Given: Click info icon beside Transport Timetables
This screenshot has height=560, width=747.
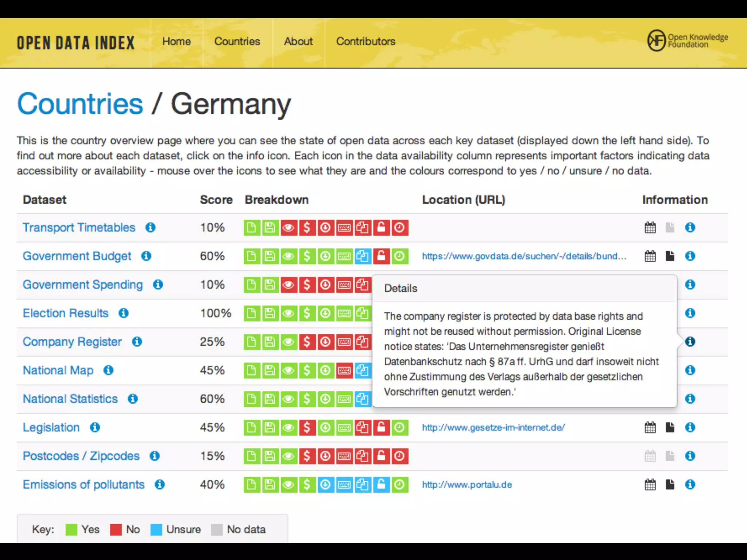Looking at the screenshot, I should coord(150,227).
